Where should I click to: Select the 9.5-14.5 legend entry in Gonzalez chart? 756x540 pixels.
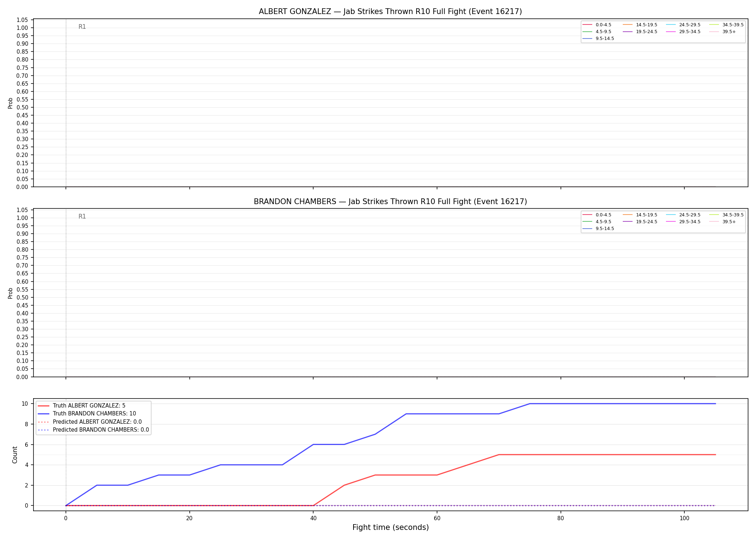tap(598, 39)
